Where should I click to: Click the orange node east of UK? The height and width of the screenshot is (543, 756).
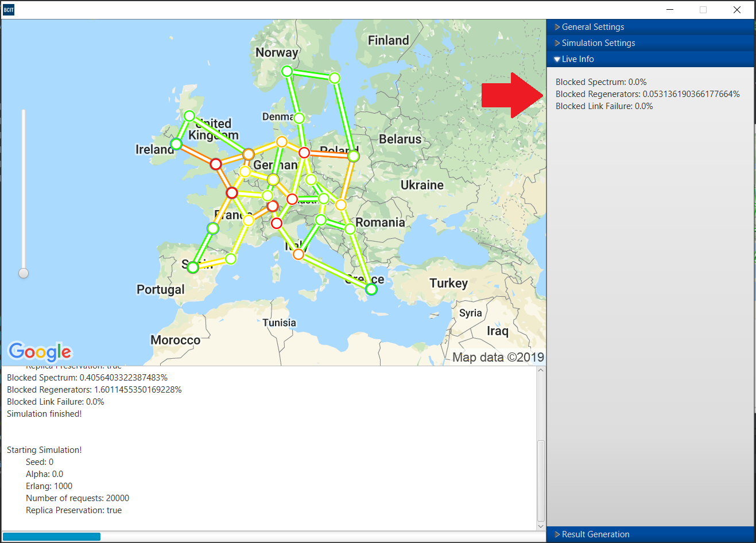pyautogui.click(x=249, y=154)
